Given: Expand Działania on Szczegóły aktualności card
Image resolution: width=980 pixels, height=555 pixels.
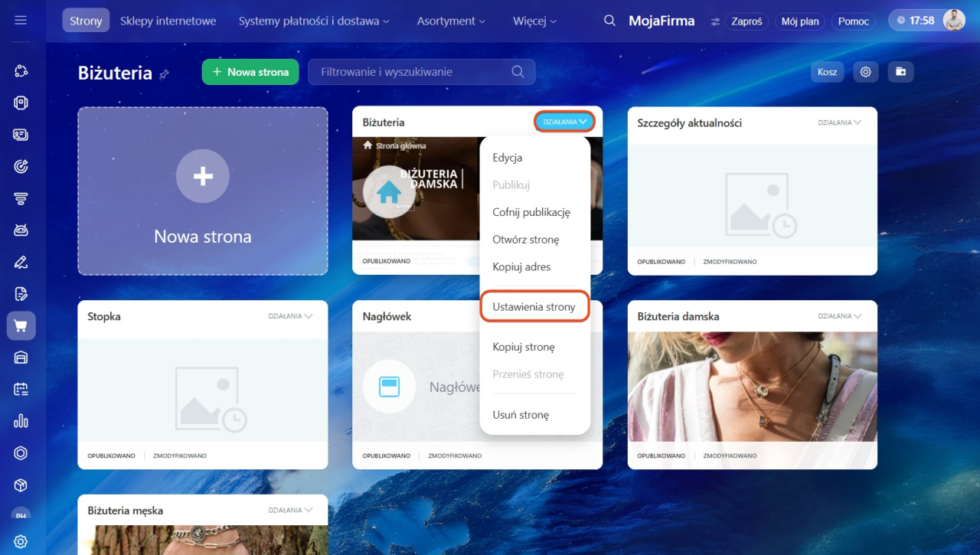Looking at the screenshot, I should tap(839, 122).
